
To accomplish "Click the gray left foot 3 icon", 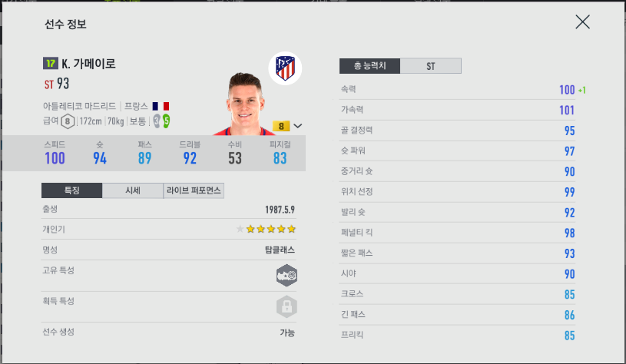I will coord(157,121).
